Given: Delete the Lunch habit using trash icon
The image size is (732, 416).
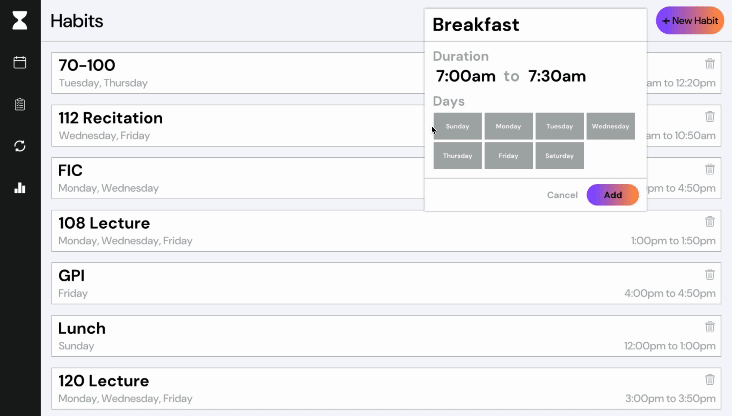Looking at the screenshot, I should click(x=710, y=326).
